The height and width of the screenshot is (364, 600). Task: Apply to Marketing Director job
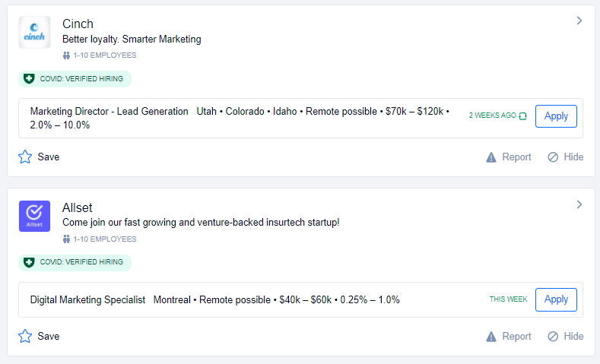coord(556,116)
